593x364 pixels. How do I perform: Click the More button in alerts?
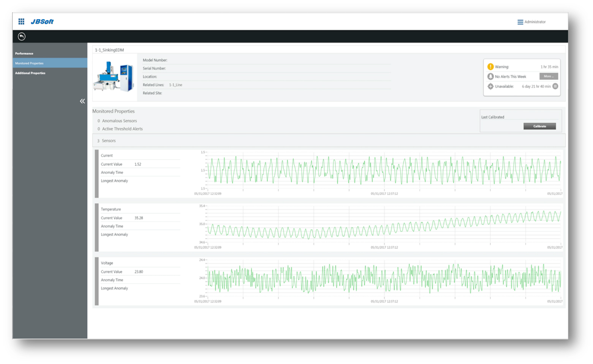tap(549, 76)
